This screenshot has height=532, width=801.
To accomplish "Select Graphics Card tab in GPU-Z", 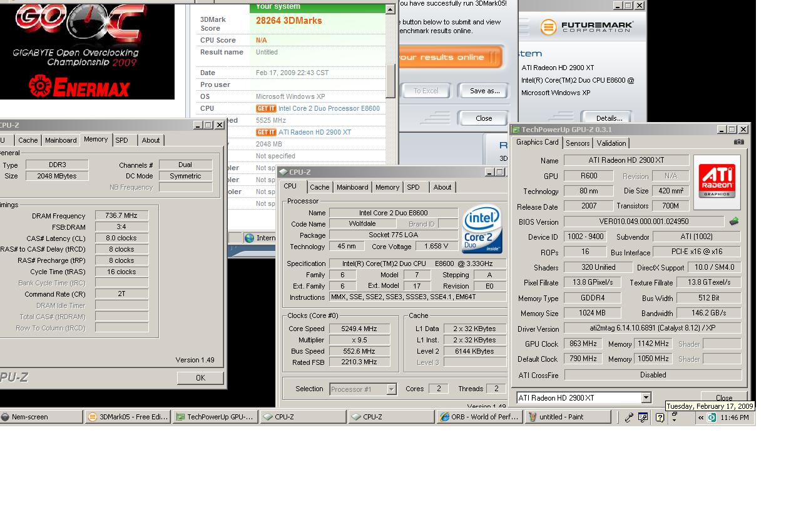I will [537, 142].
